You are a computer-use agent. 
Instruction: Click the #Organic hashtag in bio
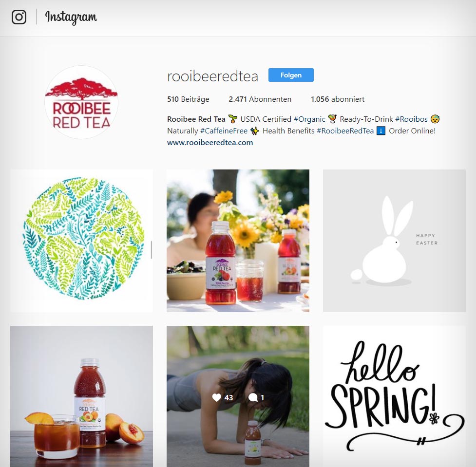click(x=309, y=119)
